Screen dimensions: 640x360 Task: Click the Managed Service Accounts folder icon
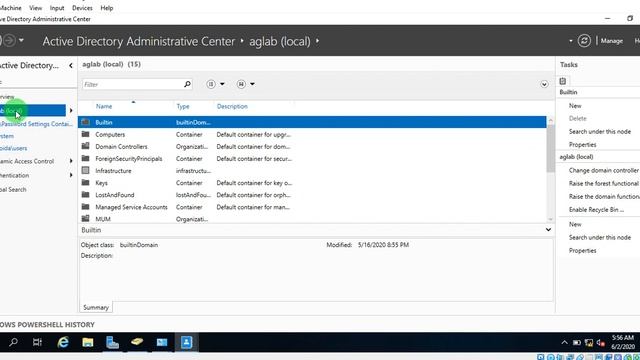click(x=85, y=207)
